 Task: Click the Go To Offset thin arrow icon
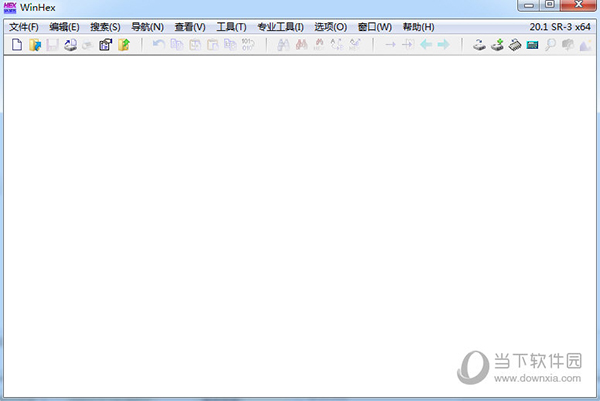click(x=390, y=45)
